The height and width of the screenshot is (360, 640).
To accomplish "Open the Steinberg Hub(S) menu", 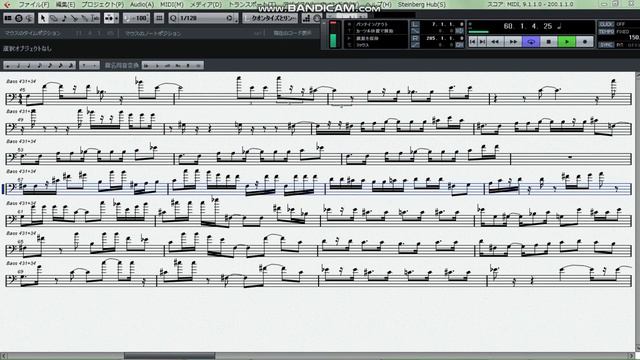I will [422, 4].
